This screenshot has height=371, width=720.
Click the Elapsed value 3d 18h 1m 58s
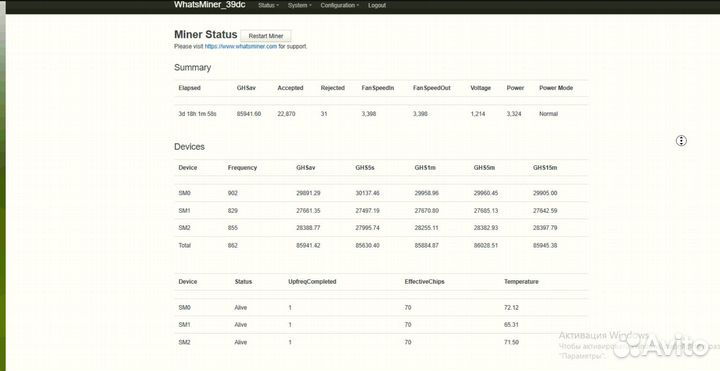[197, 114]
